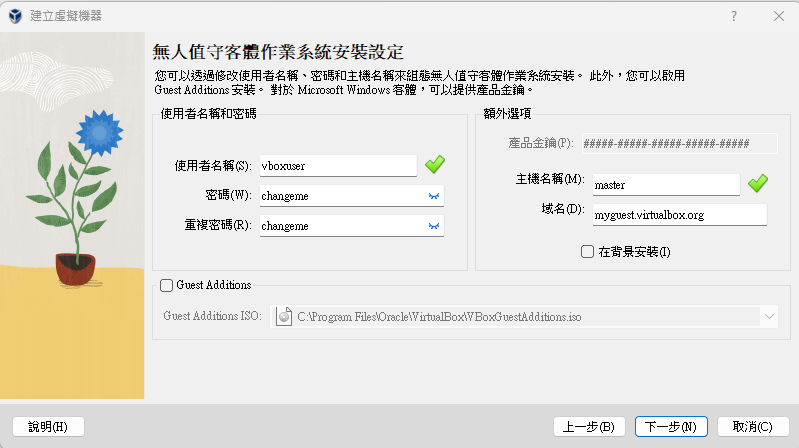Click the question mark help button in title bar
799x448 pixels.
734,16
